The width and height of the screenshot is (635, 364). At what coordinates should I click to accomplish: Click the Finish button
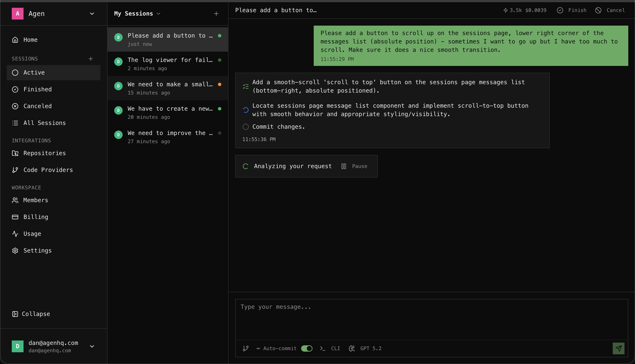572,10
